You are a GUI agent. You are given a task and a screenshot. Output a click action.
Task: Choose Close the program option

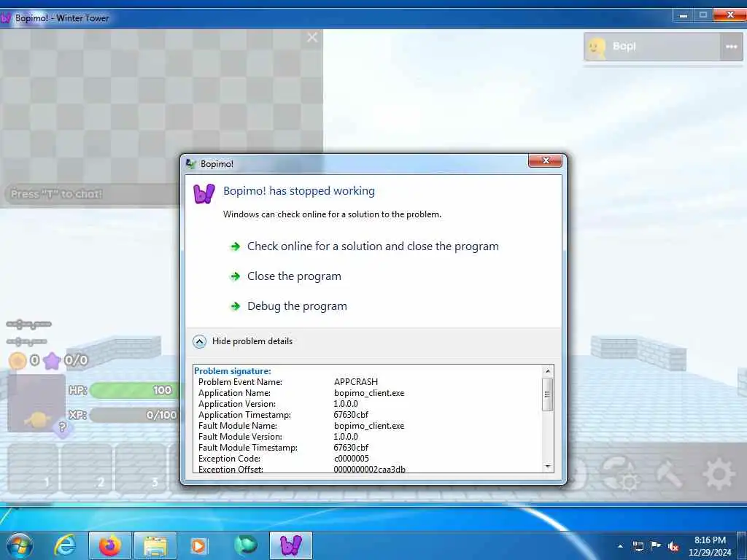[294, 276]
